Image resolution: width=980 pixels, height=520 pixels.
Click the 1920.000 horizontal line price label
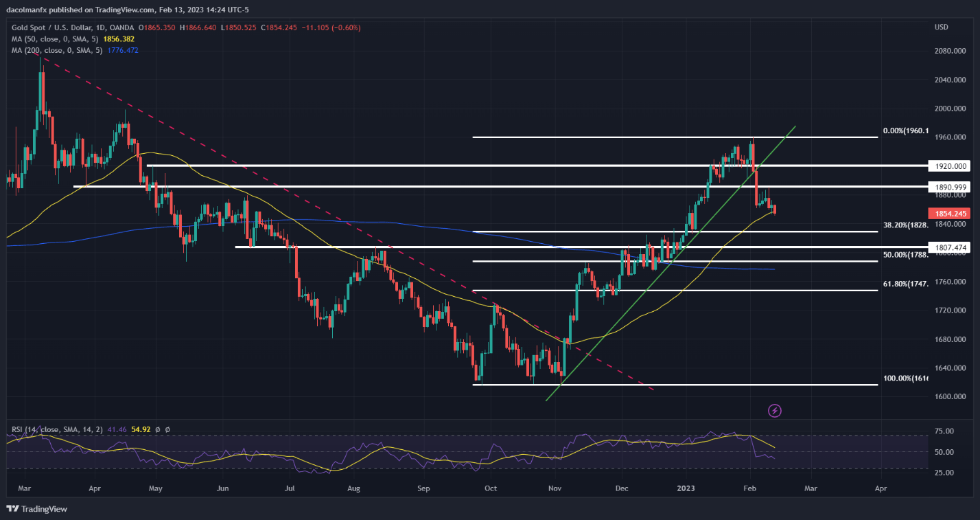(948, 166)
